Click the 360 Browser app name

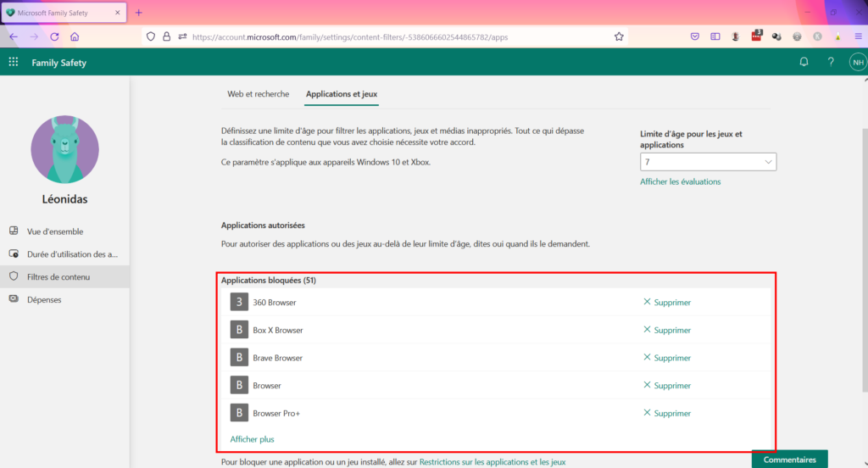[x=274, y=302]
